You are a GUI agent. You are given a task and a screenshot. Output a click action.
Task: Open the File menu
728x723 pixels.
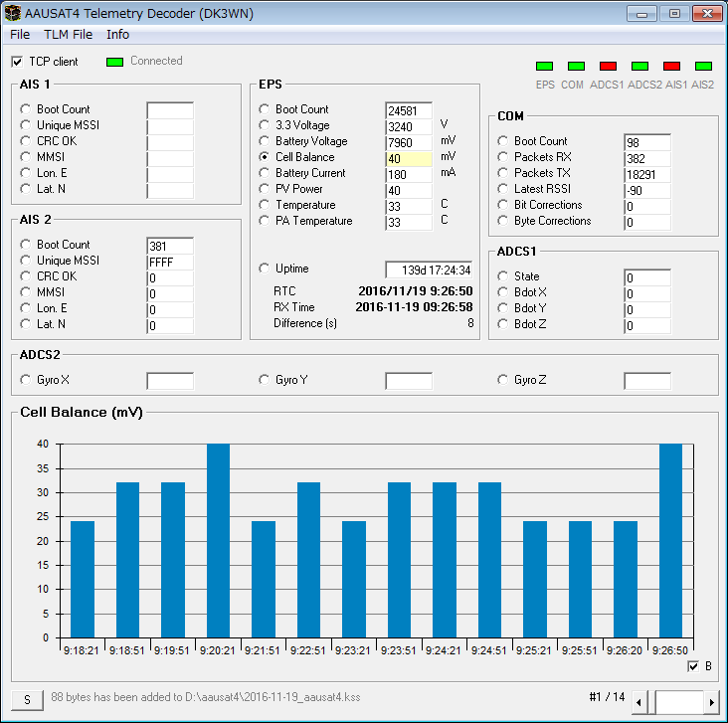tap(20, 35)
